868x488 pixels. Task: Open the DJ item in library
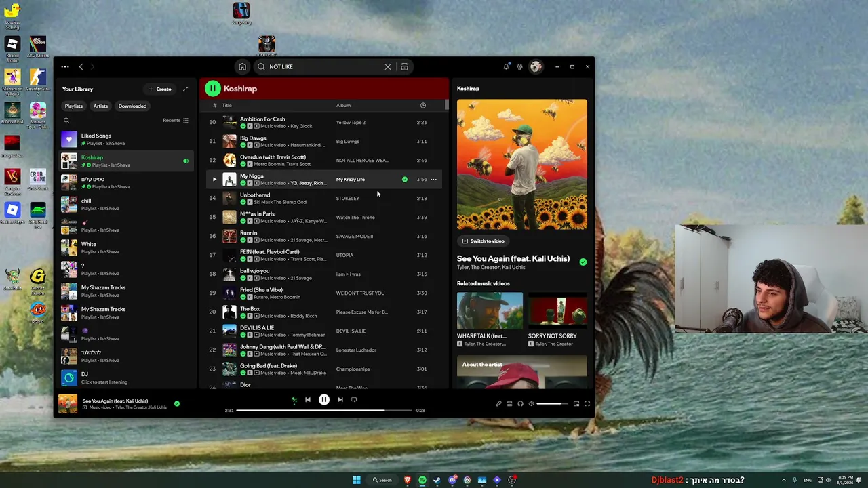126,378
